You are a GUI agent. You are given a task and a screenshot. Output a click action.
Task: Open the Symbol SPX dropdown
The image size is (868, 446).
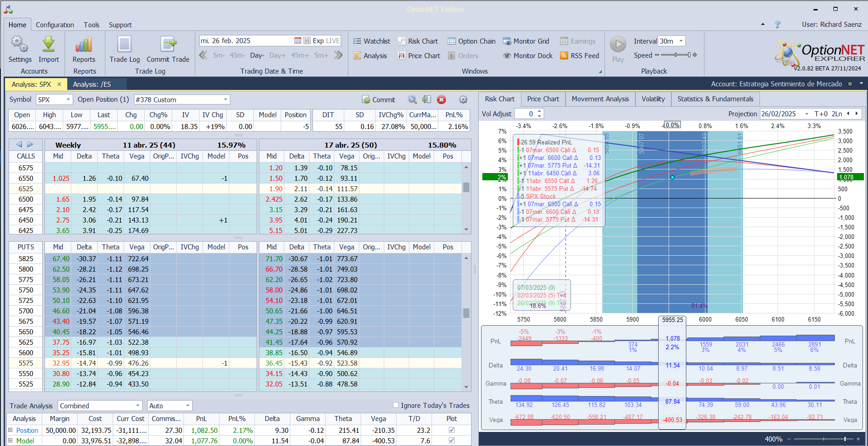click(68, 99)
